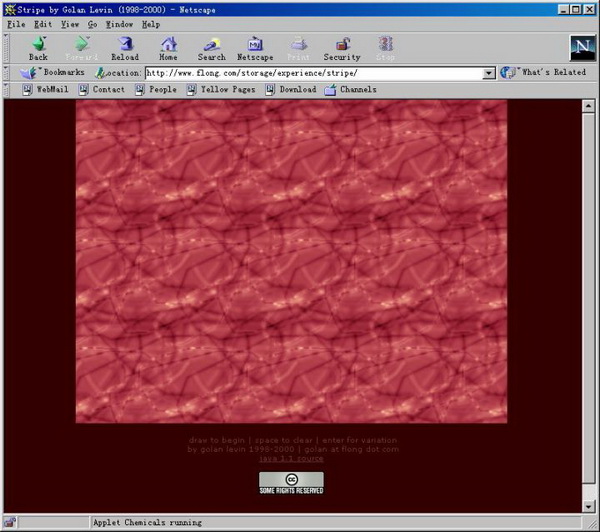Click the Back navigation button
The width and height of the screenshot is (600, 532).
[x=38, y=48]
